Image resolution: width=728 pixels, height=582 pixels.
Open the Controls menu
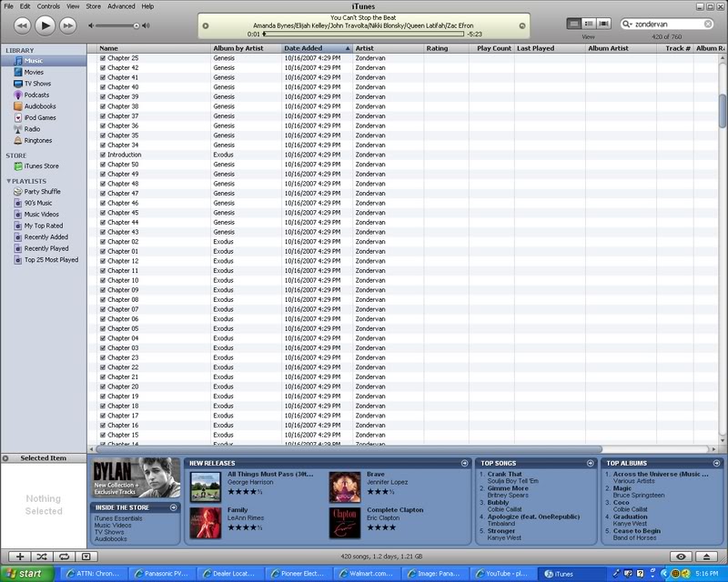pyautogui.click(x=48, y=6)
